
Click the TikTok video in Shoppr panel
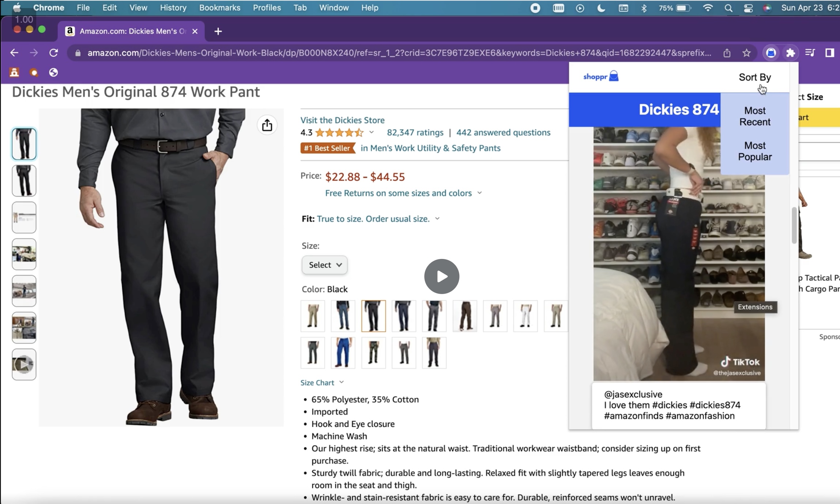tap(679, 254)
